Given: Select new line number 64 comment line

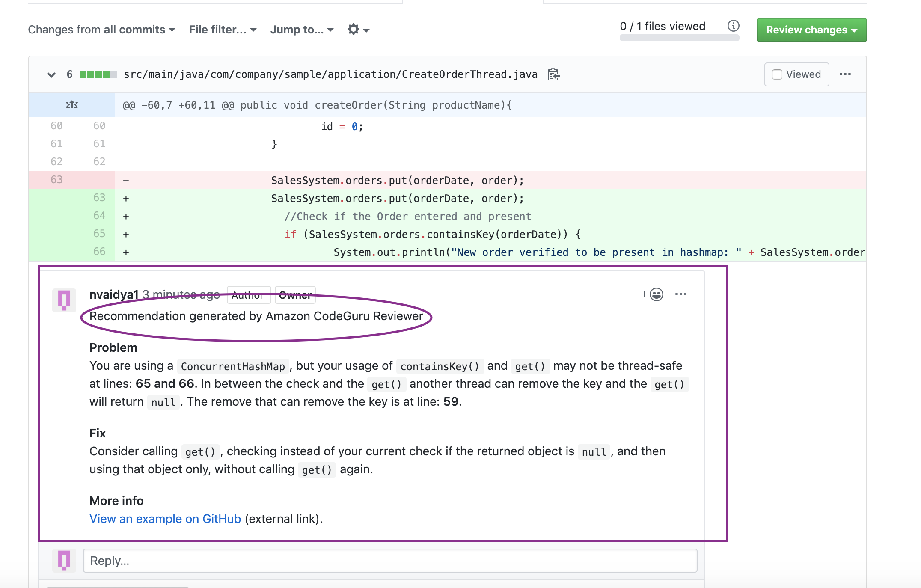Looking at the screenshot, I should click(x=99, y=216).
